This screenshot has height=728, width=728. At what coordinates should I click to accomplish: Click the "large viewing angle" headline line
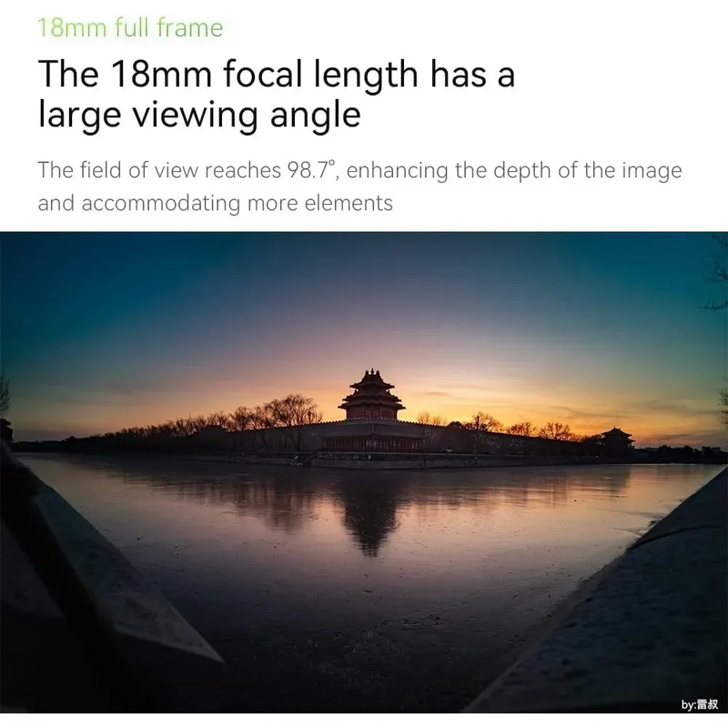click(199, 115)
